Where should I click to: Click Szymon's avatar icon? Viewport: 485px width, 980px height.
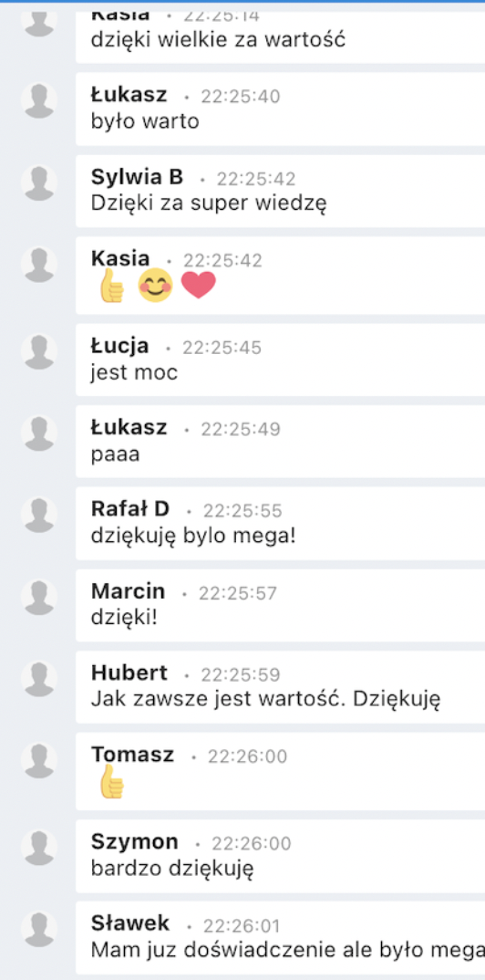(x=39, y=847)
